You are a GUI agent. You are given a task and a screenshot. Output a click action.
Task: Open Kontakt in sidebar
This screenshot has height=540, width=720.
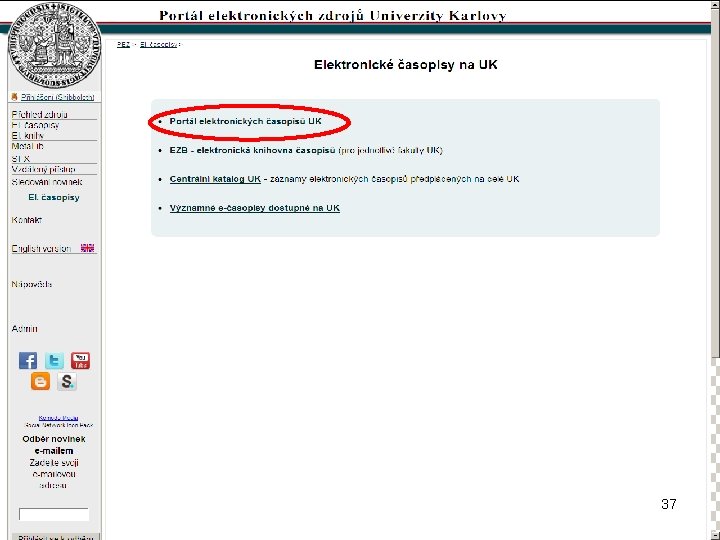(27, 220)
